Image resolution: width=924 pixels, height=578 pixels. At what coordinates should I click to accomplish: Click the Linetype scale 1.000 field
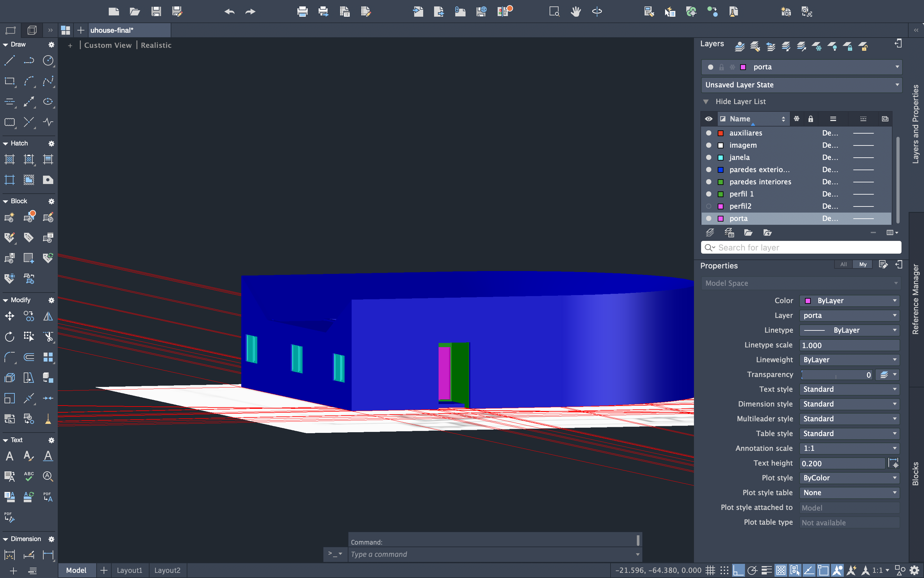[x=850, y=345]
